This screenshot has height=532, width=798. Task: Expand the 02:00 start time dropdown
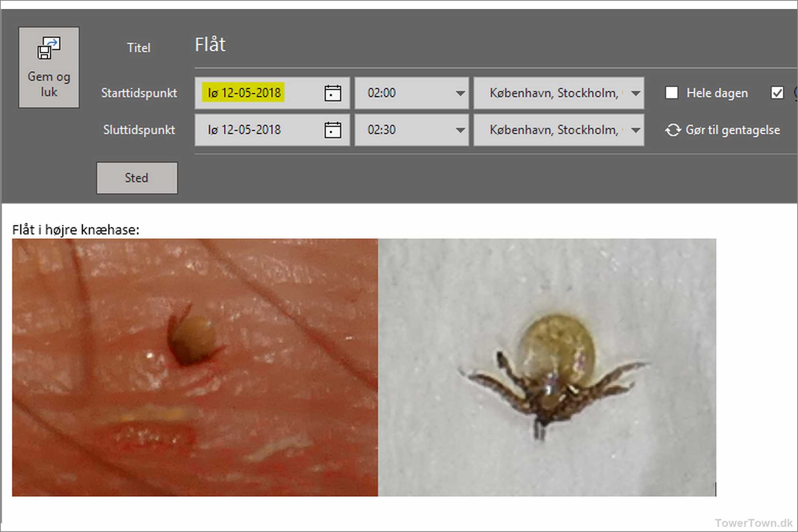pyautogui.click(x=460, y=93)
